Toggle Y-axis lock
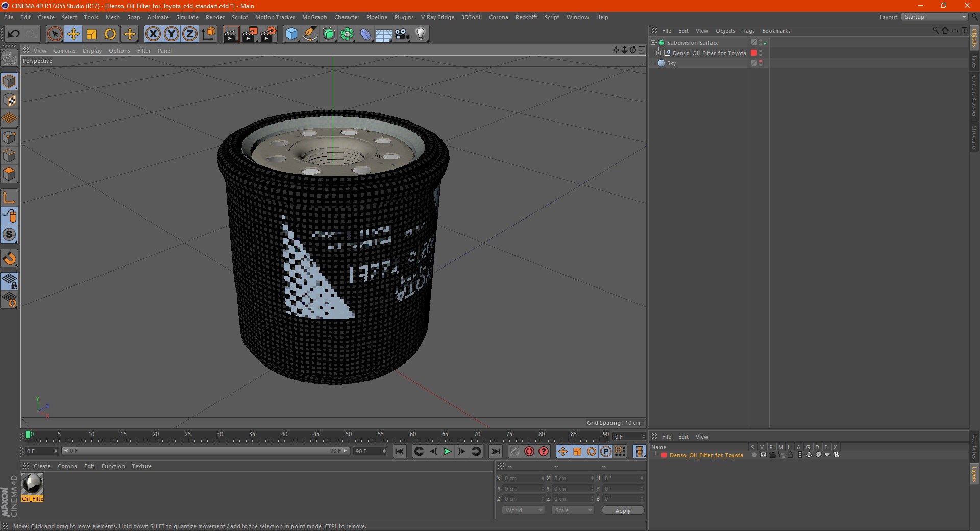980x531 pixels. (171, 34)
